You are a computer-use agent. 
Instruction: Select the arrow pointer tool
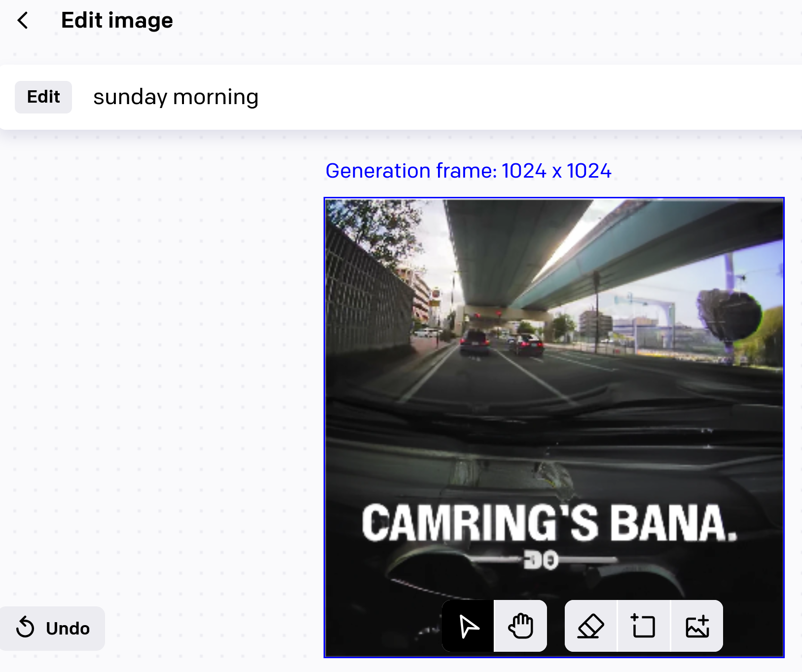click(468, 626)
